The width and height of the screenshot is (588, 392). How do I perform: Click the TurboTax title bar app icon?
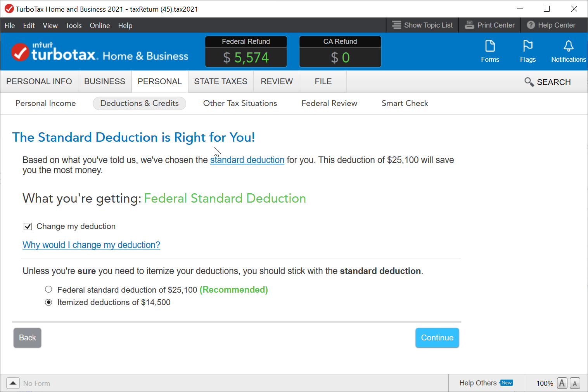coord(9,9)
